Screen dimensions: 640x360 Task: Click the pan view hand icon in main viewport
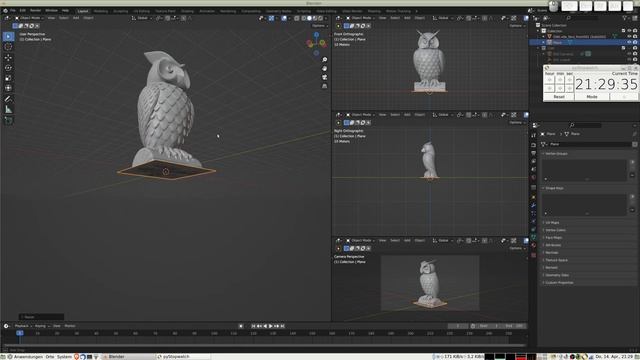tap(324, 69)
